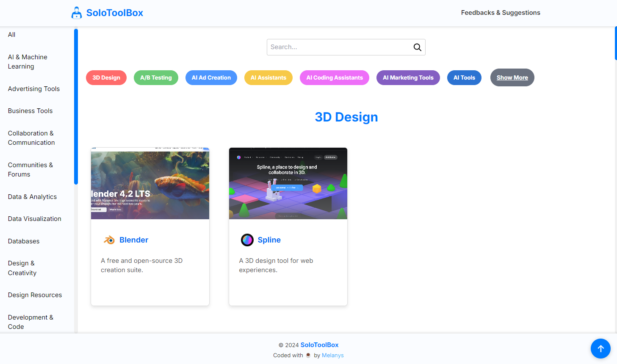Choose Business Tools in sidebar
The height and width of the screenshot is (364, 617).
point(30,111)
